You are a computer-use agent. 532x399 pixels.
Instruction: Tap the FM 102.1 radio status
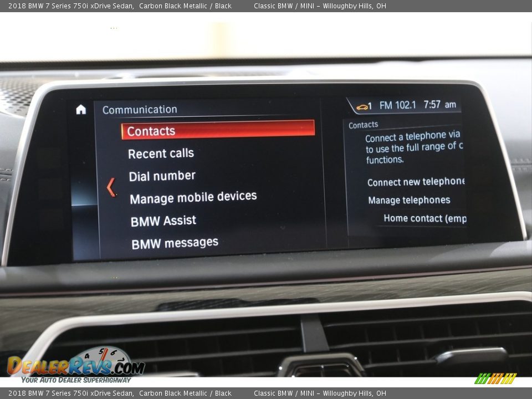[x=397, y=105]
